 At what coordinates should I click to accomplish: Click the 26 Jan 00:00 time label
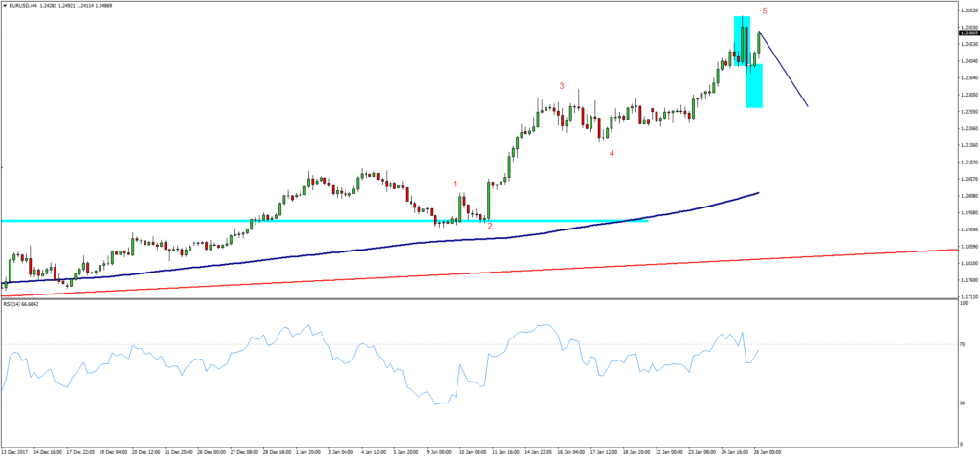pos(768,451)
